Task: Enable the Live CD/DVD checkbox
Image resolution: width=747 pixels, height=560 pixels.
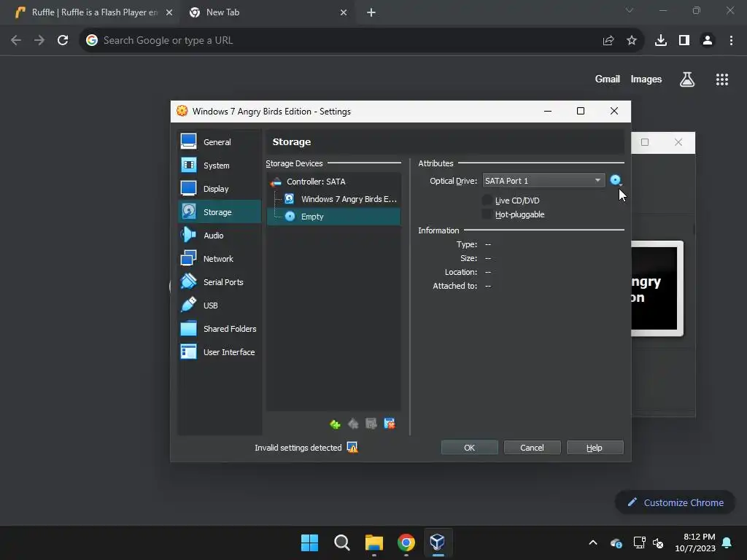Action: 487,201
